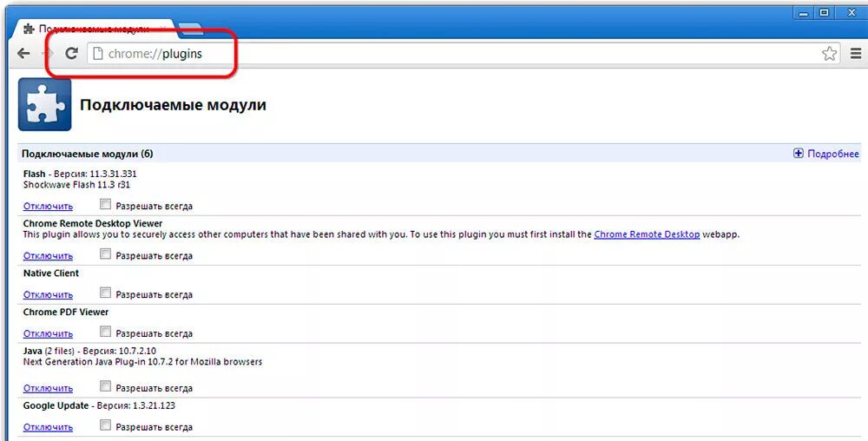Open a new tab with the tab button
Viewport: 868px width, 441px height.
click(x=191, y=29)
